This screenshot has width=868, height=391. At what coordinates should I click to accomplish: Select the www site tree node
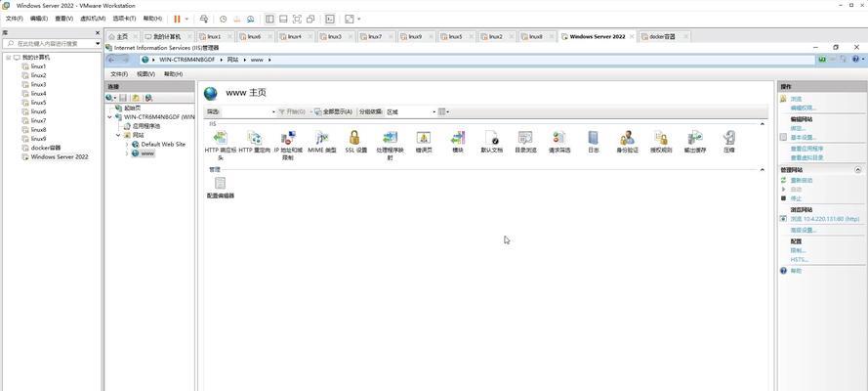point(147,153)
